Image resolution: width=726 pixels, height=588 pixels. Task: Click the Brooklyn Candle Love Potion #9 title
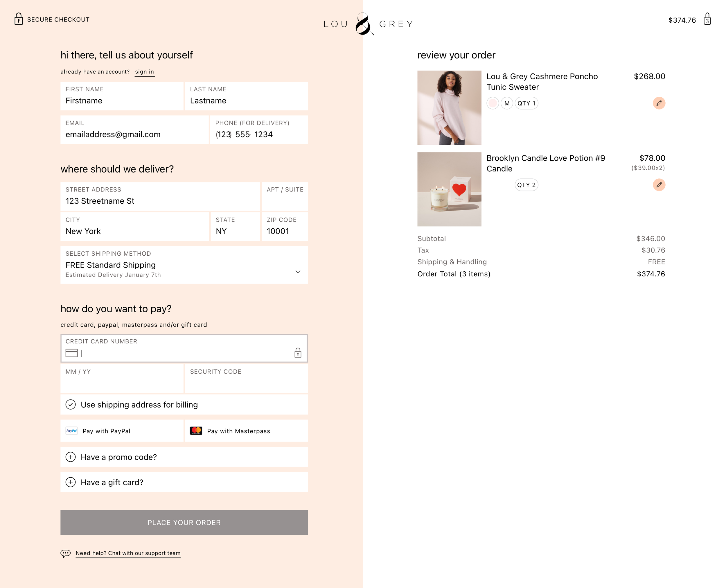tap(546, 163)
